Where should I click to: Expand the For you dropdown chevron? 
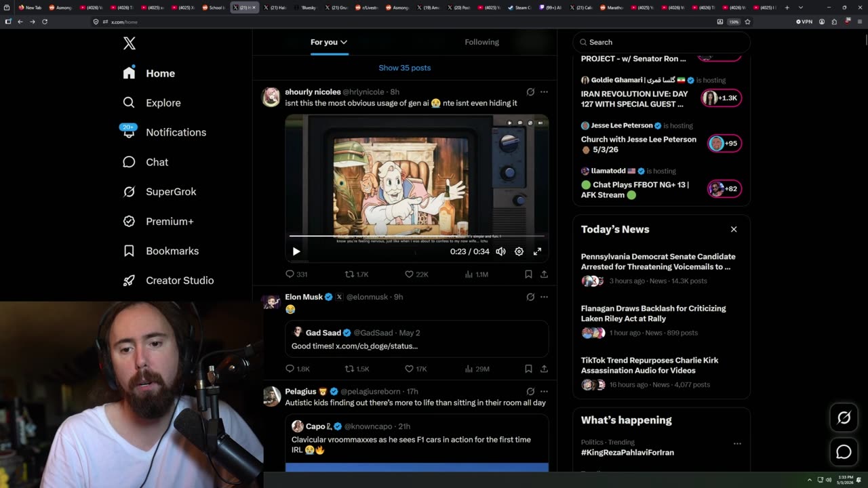pos(344,42)
